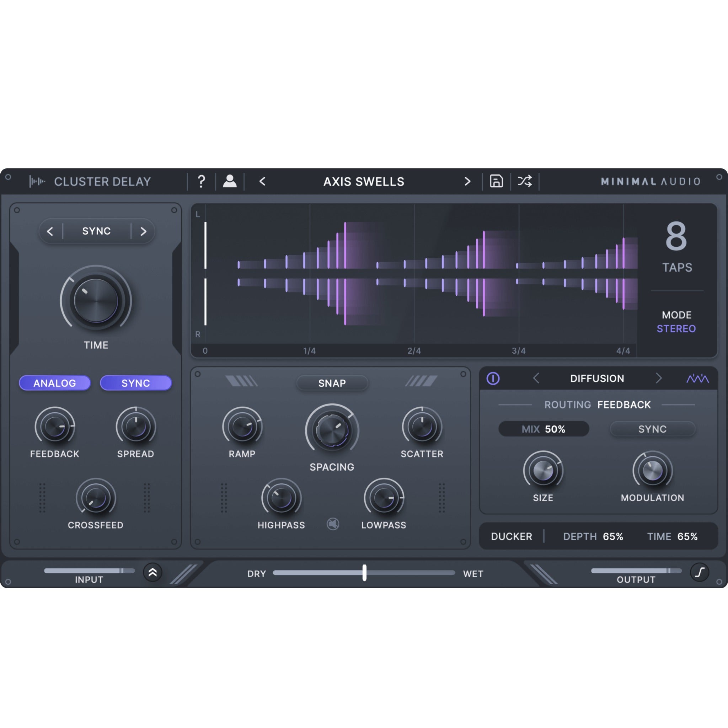The image size is (728, 728).
Task: Click the DUCKER section label
Action: coord(512,536)
